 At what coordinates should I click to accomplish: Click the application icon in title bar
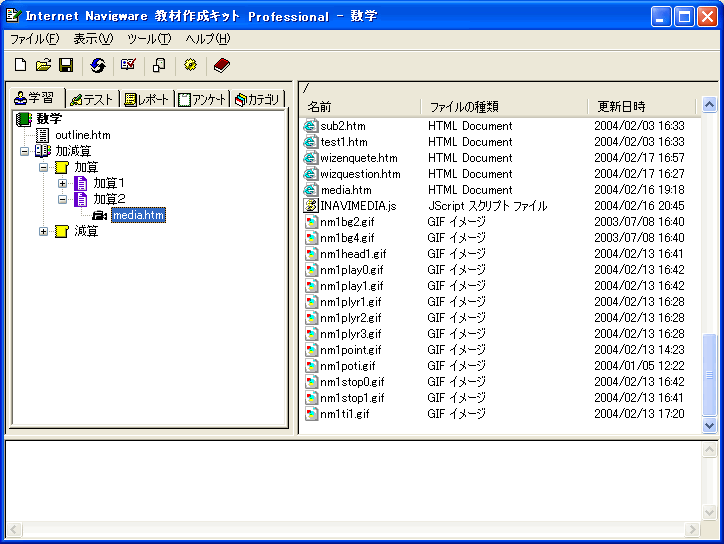[x=13, y=15]
